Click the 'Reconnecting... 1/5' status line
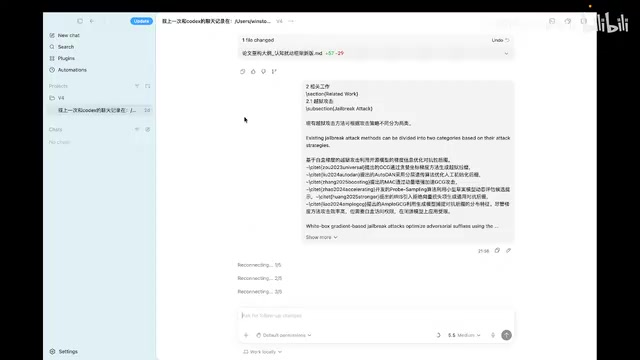The image size is (640, 360). coord(259,265)
